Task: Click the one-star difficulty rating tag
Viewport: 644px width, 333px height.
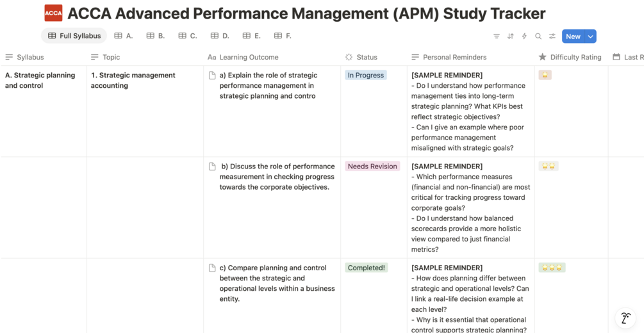Action: (545, 75)
